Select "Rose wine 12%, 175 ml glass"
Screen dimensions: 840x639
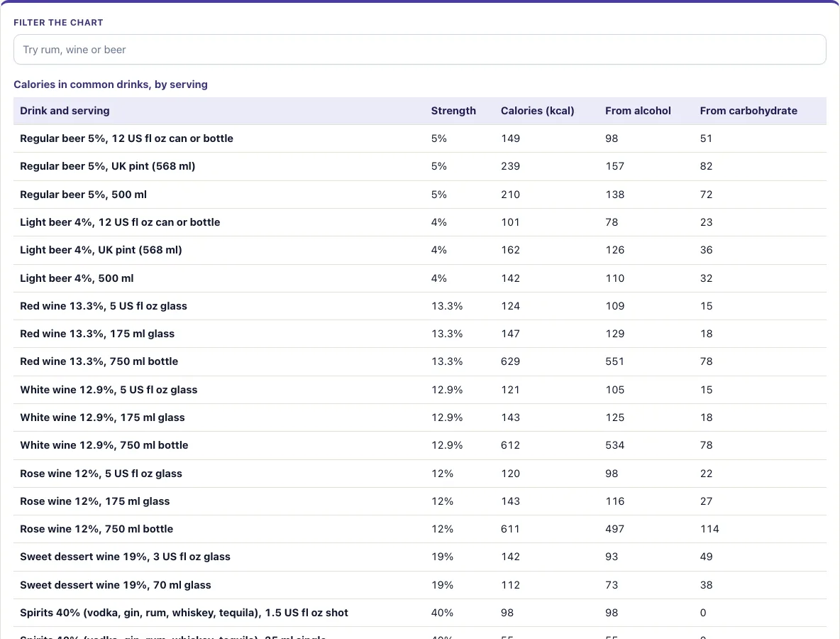tap(95, 501)
